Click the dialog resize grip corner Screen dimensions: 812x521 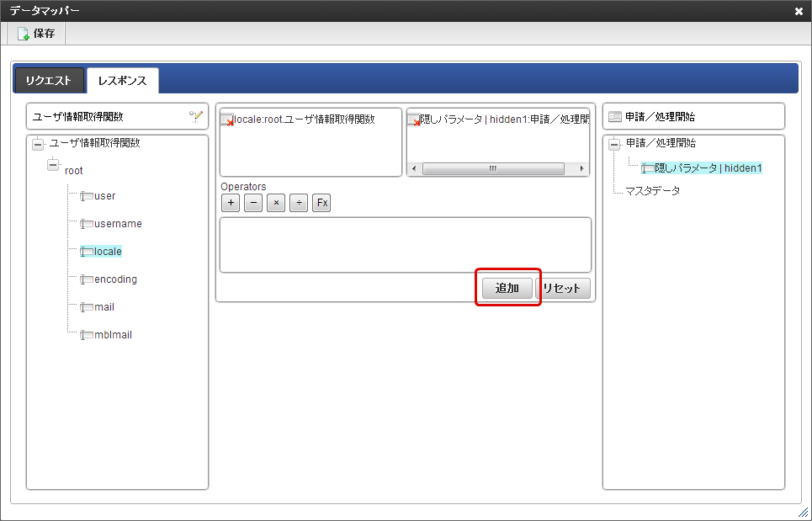pyautogui.click(x=803, y=512)
